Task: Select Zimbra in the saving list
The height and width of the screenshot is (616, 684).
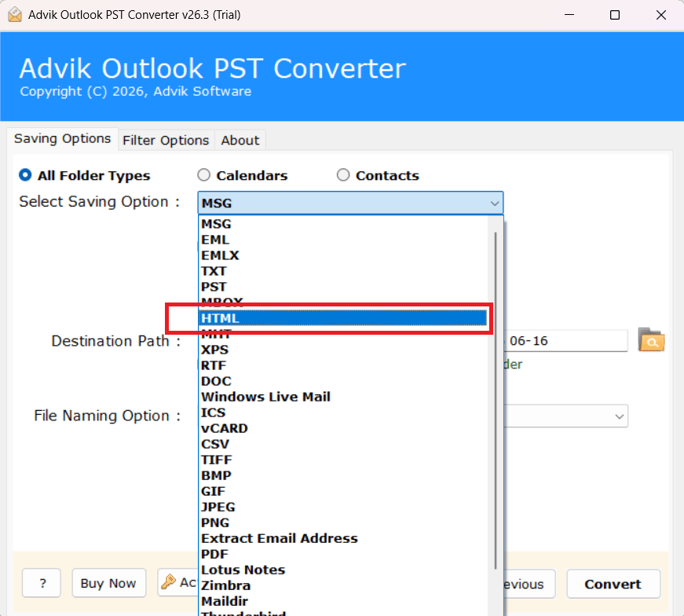Action: [x=343, y=585]
